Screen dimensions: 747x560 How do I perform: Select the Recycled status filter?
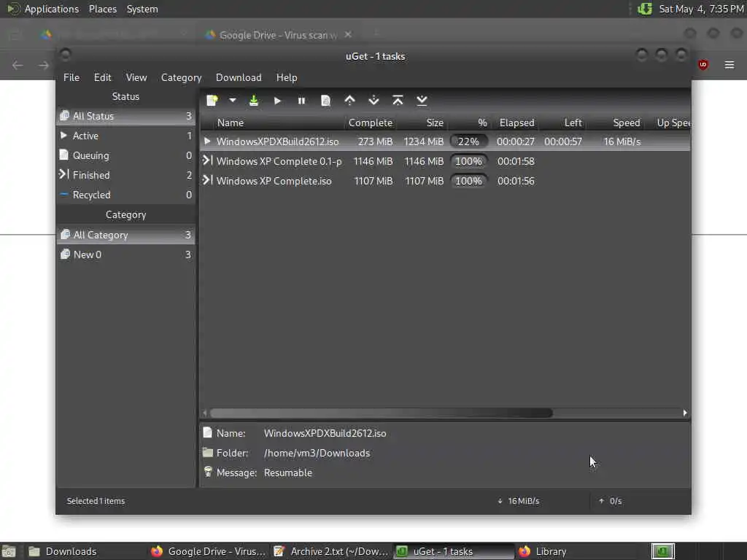click(x=125, y=195)
